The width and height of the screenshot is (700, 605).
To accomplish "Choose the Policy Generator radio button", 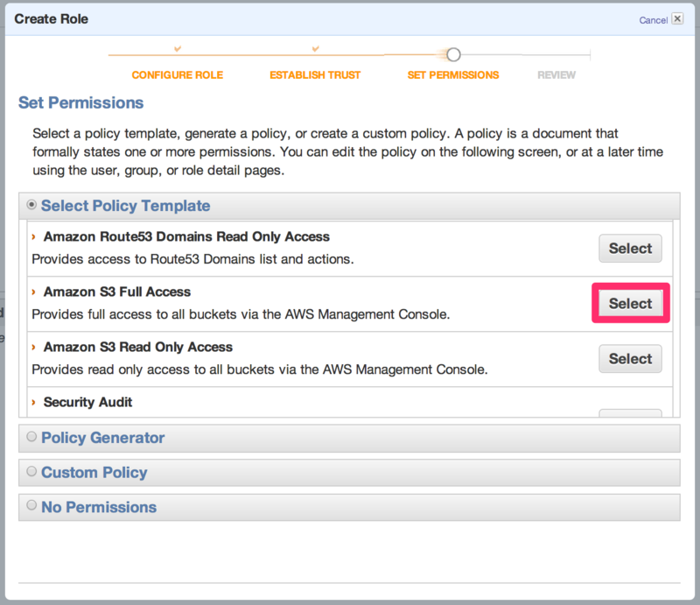I will (x=31, y=436).
